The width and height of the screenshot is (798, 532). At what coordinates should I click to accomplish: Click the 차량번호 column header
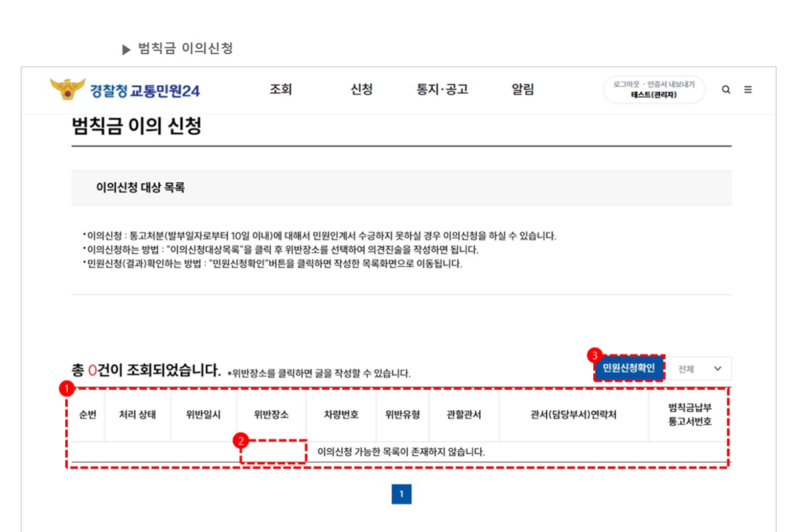pyautogui.click(x=341, y=414)
